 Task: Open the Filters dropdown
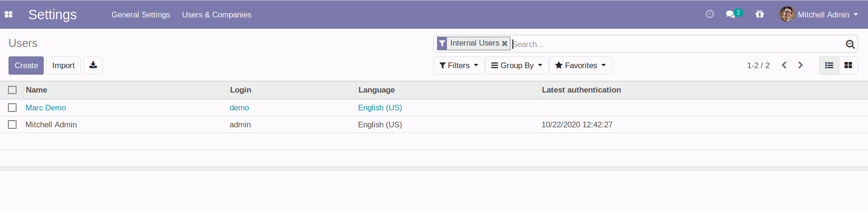[x=459, y=65]
